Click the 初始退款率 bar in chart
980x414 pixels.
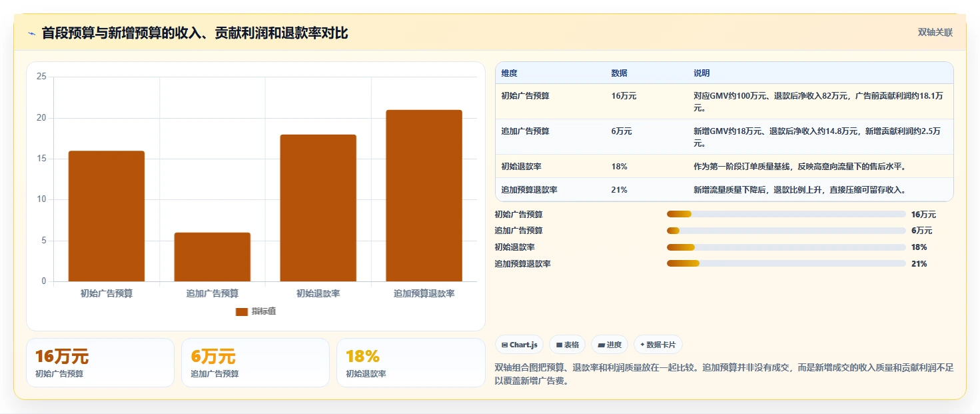[x=318, y=208]
